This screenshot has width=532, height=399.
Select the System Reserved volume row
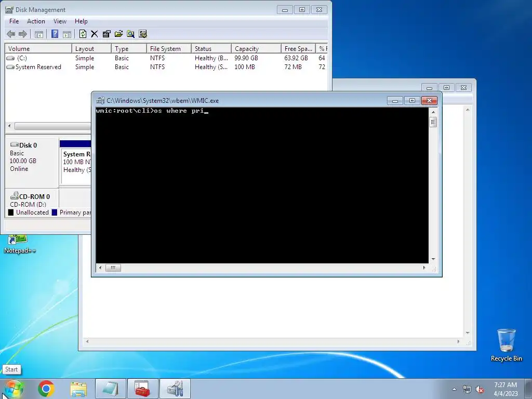166,67
